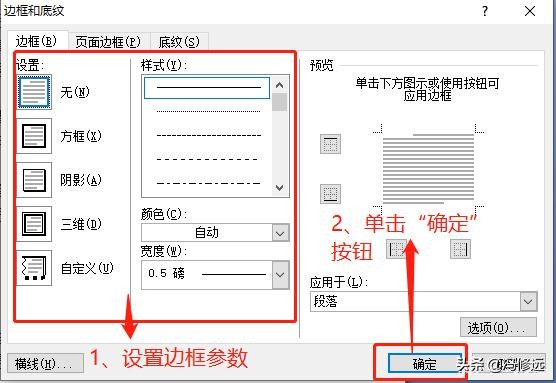Viewport: 556px width, 383px height.
Task: Click the 三维(D) label text
Action: pos(81,224)
